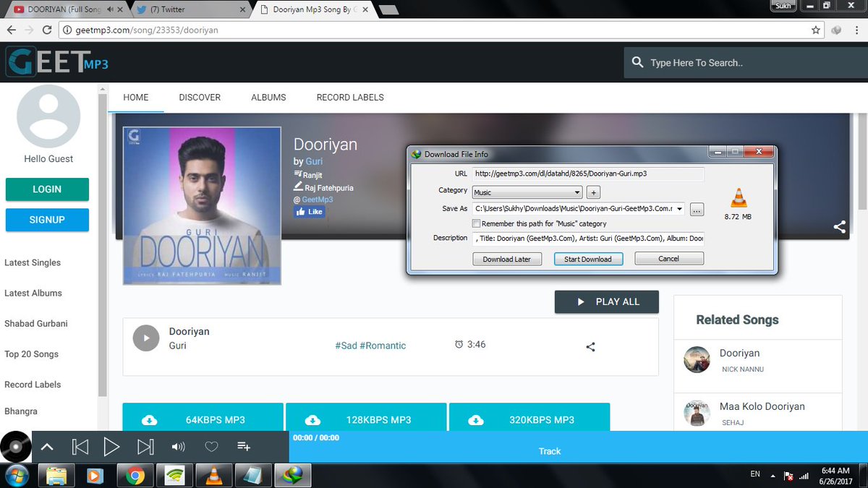Browse for save path with ellipsis button
The height and width of the screenshot is (488, 868).
click(697, 210)
